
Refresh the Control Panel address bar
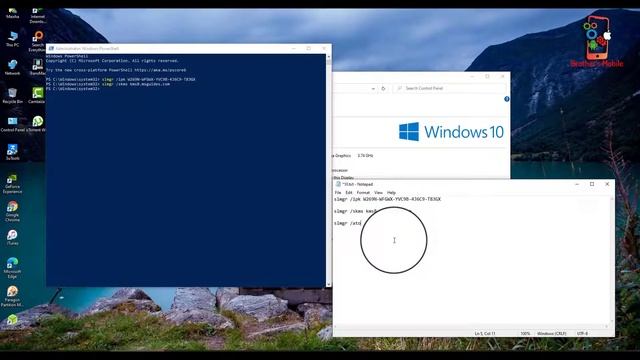(383, 88)
